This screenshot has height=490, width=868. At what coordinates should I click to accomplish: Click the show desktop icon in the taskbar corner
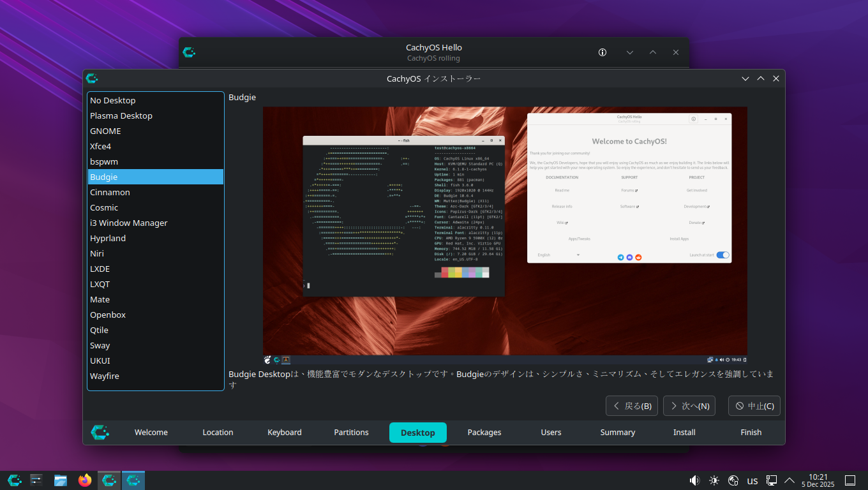click(850, 480)
